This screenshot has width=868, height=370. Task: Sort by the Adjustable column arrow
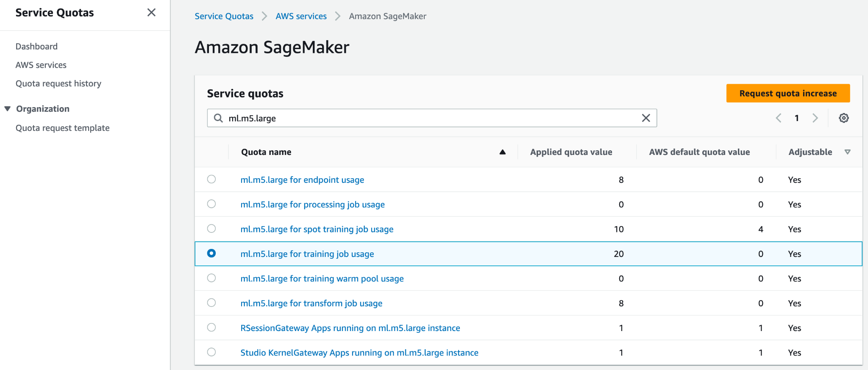pyautogui.click(x=847, y=152)
